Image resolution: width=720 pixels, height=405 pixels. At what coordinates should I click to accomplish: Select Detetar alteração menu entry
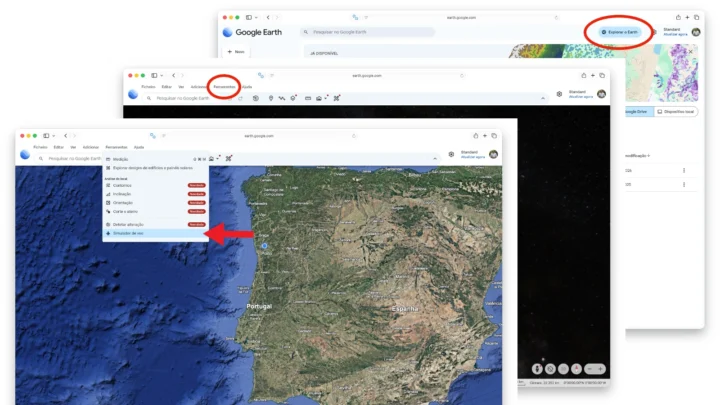point(155,225)
